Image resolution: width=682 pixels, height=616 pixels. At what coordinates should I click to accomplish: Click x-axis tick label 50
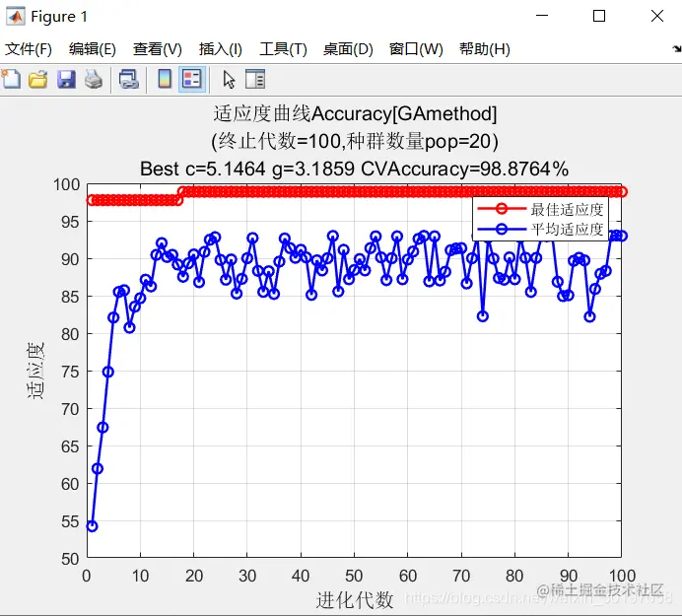tap(354, 576)
